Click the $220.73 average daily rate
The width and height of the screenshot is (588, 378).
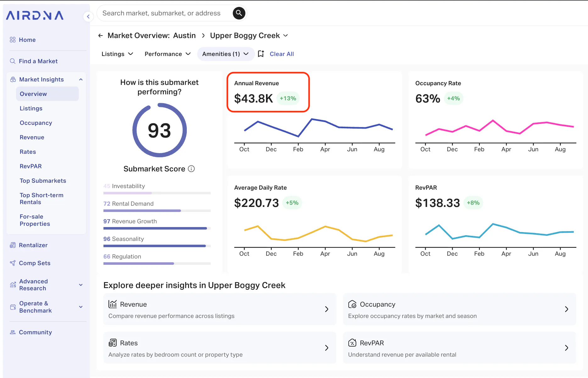(257, 203)
